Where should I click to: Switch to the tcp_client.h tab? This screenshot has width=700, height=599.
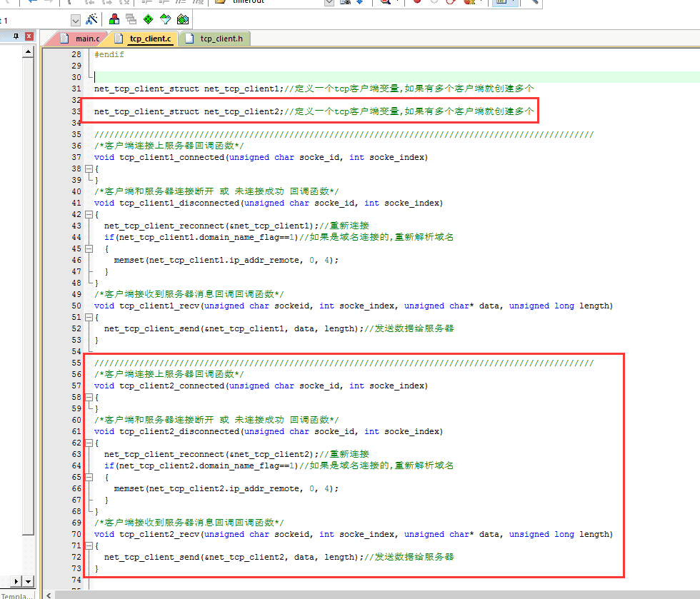click(219, 39)
